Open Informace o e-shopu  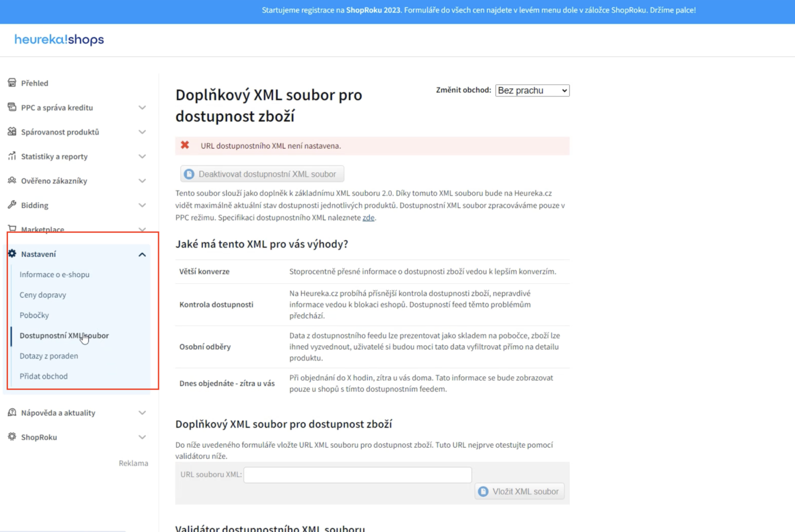pos(54,274)
